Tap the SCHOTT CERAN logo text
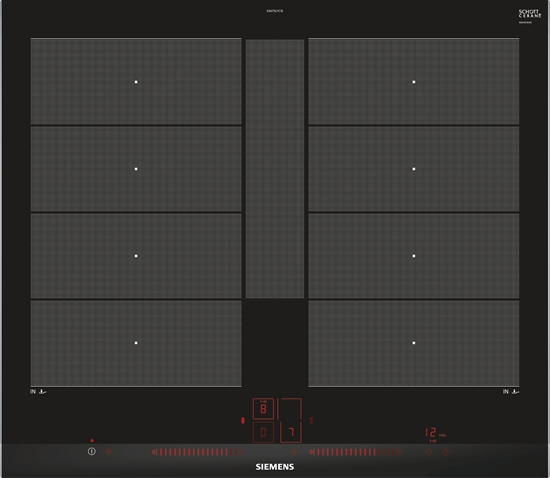Viewport: 550px width, 478px height. tap(530, 14)
